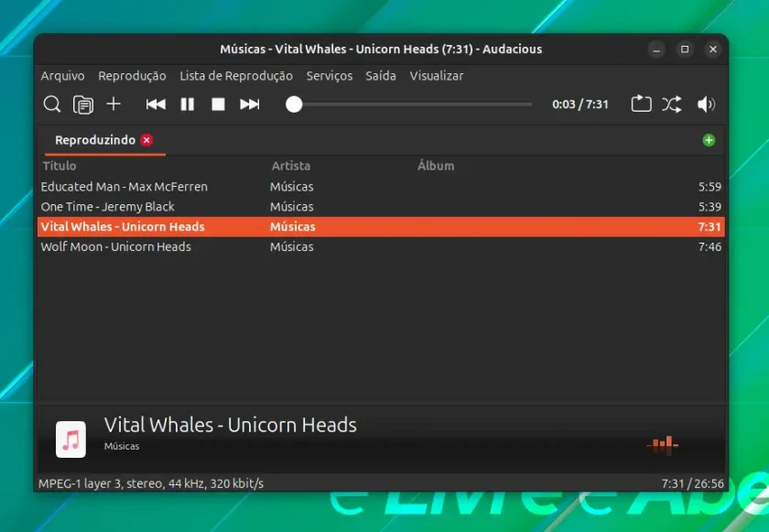
Task: Skip to the previous track
Action: 156,104
